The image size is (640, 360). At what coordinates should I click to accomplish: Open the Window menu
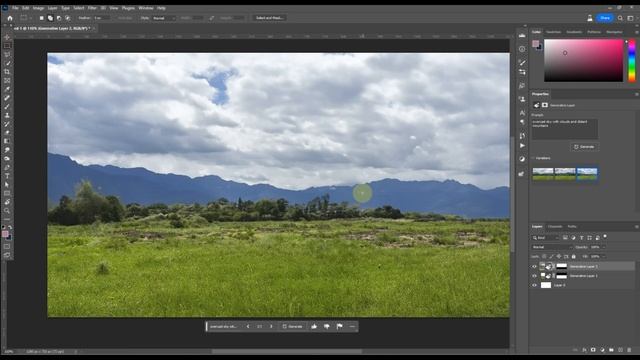pyautogui.click(x=146, y=8)
